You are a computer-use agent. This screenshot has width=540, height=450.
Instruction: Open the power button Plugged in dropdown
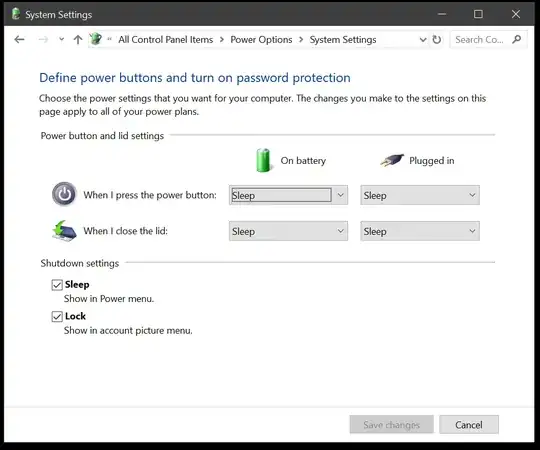click(420, 195)
